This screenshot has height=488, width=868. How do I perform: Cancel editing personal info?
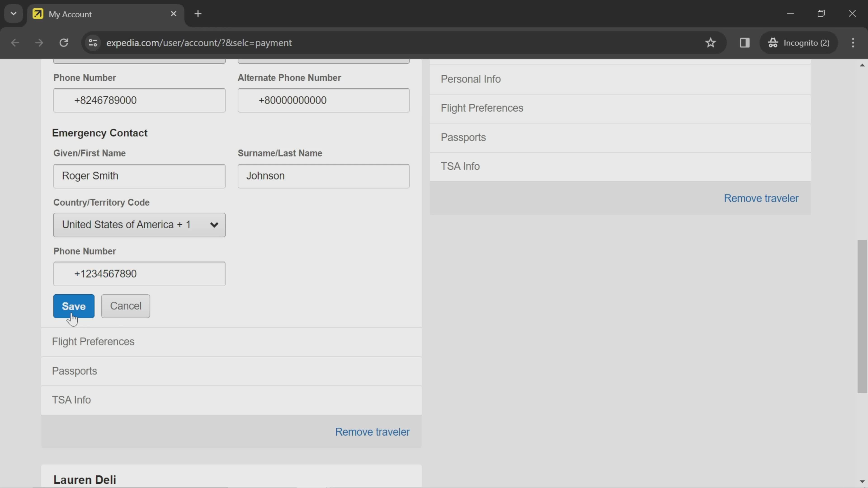126,306
